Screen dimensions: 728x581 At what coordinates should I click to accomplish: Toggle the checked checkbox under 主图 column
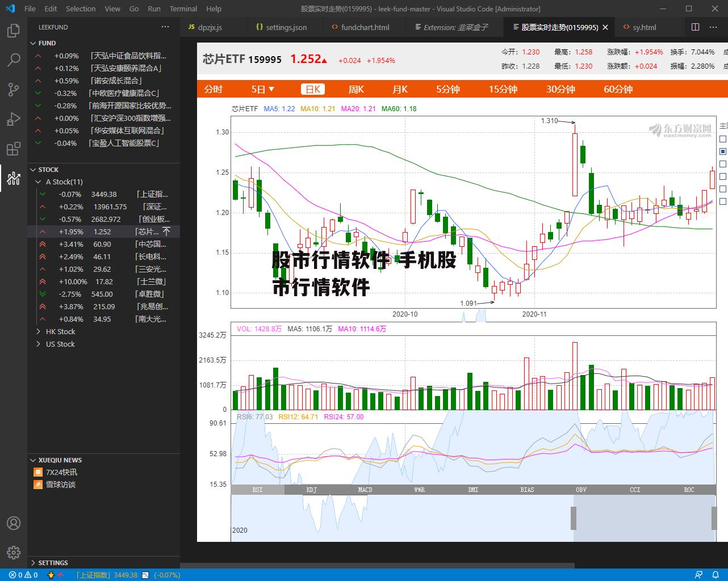point(723,151)
